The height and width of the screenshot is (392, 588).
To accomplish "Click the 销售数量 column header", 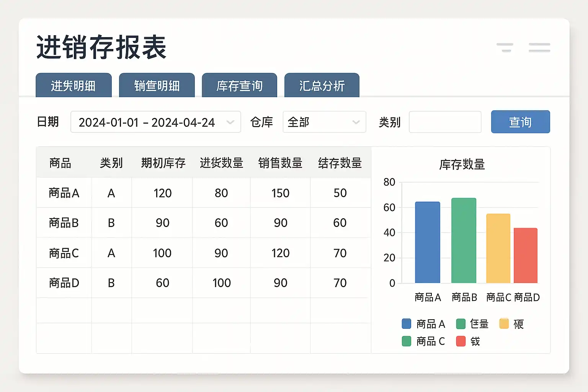I will 280,163.
